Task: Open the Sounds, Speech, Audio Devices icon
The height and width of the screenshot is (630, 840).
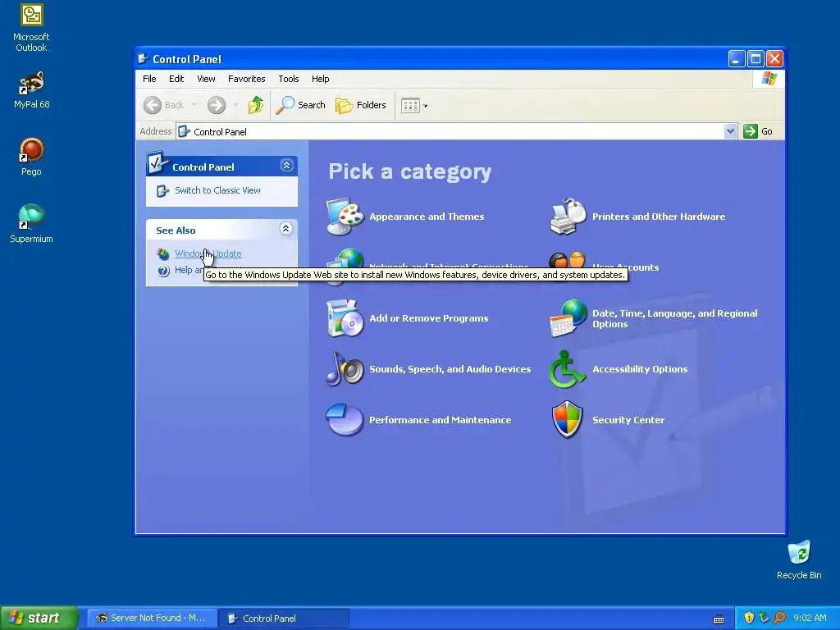Action: pyautogui.click(x=345, y=369)
